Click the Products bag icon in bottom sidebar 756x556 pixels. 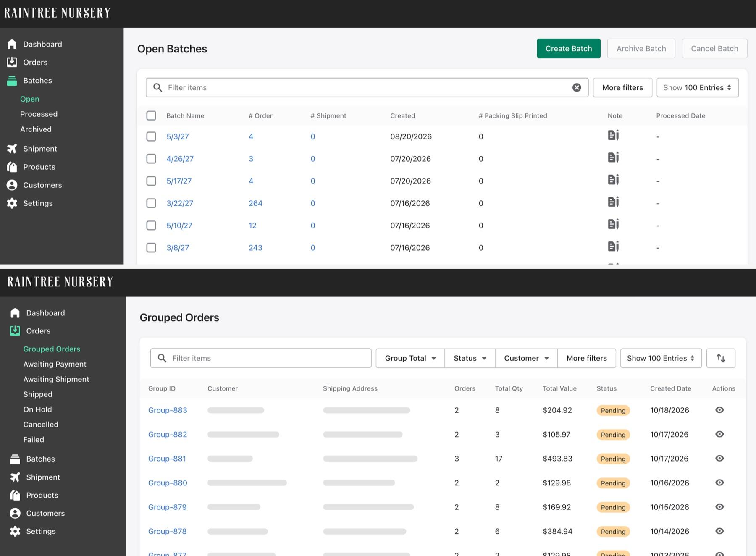15,495
